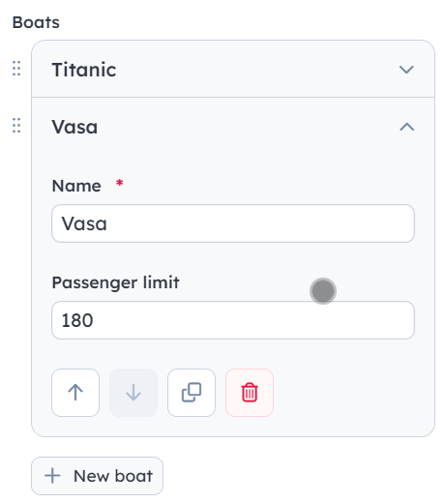Move Vasa up with the arrow button
Screen dimensions: 444x504
click(x=75, y=393)
